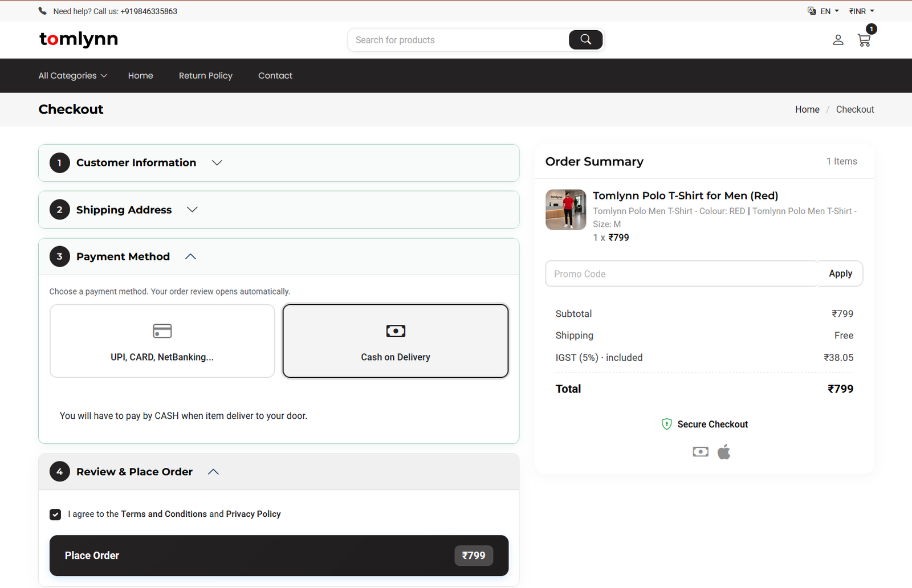
Task: Click the cart item count badge
Action: point(871,29)
